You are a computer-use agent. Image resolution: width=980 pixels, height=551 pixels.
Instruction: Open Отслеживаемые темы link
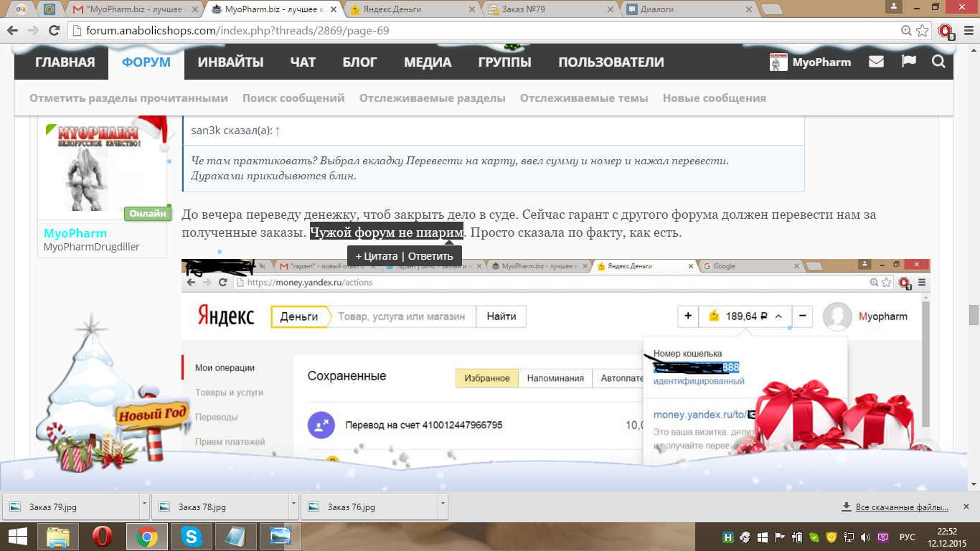pyautogui.click(x=584, y=98)
